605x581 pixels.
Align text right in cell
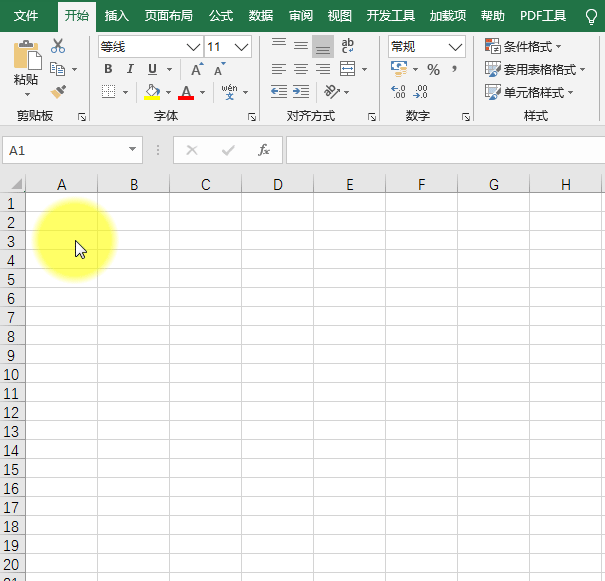click(x=323, y=69)
